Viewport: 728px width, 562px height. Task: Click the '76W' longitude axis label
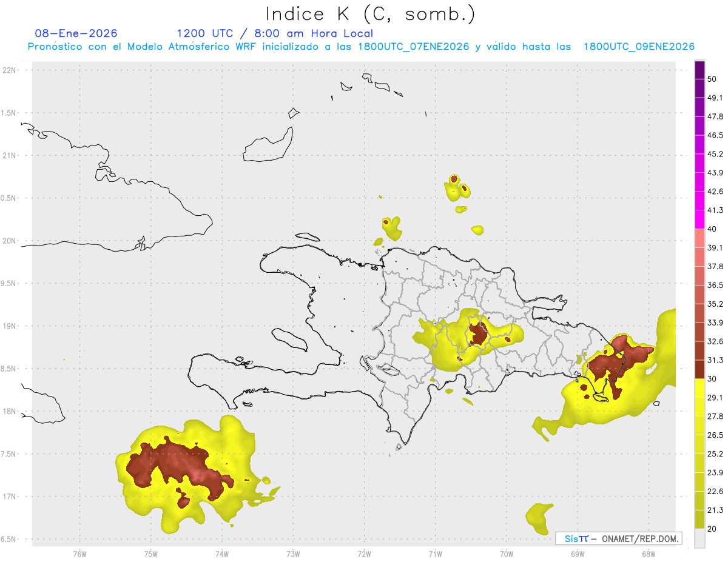79,554
